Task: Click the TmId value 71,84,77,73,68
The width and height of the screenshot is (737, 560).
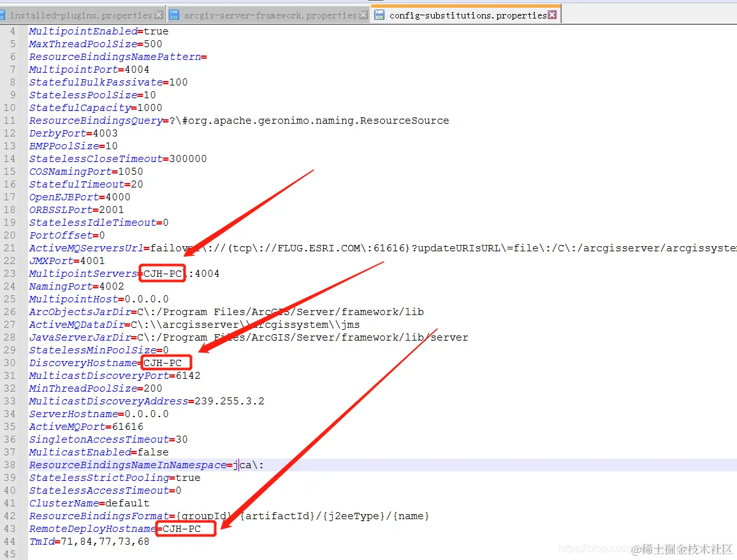Action: [105, 542]
